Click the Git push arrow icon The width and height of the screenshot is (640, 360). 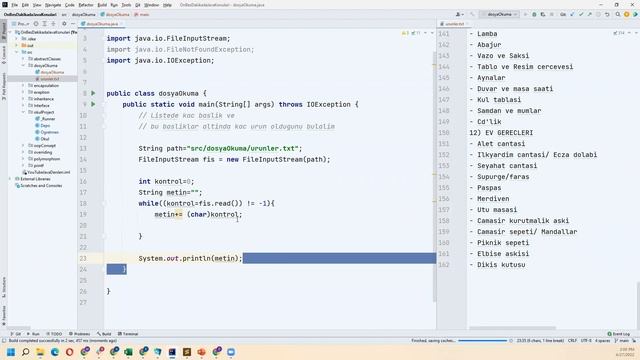click(x=589, y=14)
